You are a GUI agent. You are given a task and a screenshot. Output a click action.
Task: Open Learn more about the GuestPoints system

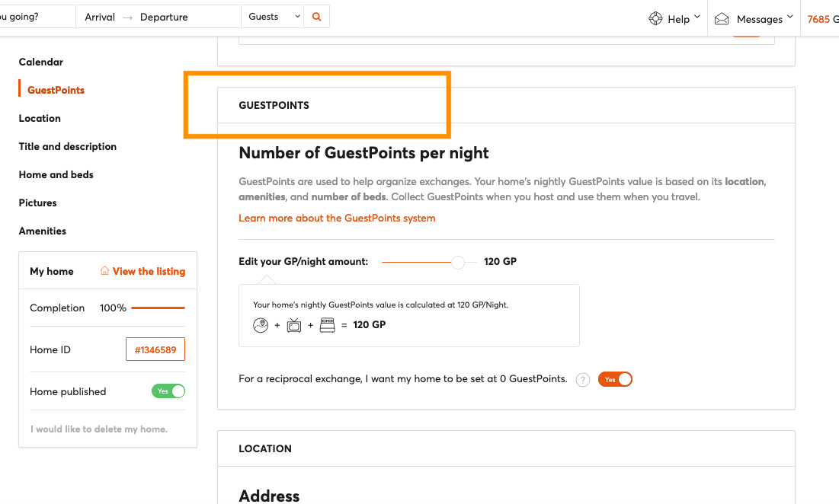point(337,218)
